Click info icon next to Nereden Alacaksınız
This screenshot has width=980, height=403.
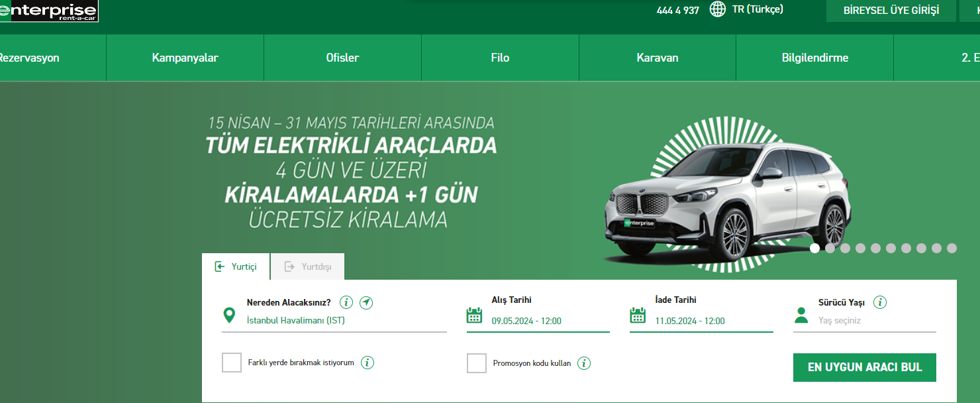point(346,303)
